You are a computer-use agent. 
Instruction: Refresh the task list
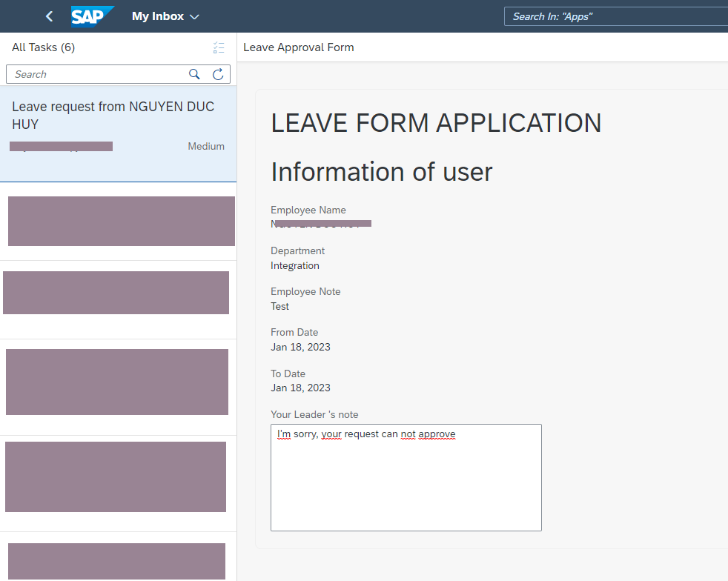pos(218,74)
